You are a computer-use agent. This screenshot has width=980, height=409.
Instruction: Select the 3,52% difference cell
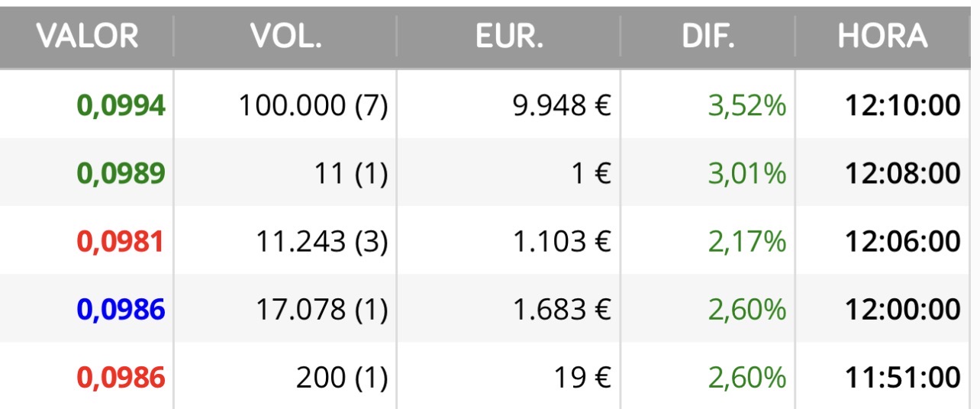746,106
